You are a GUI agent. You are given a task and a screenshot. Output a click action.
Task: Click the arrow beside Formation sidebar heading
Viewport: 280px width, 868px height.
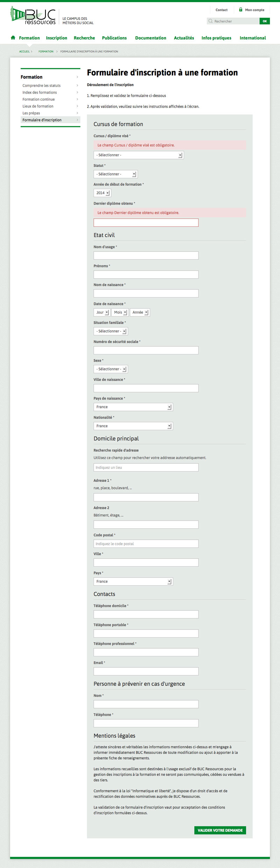77,77
